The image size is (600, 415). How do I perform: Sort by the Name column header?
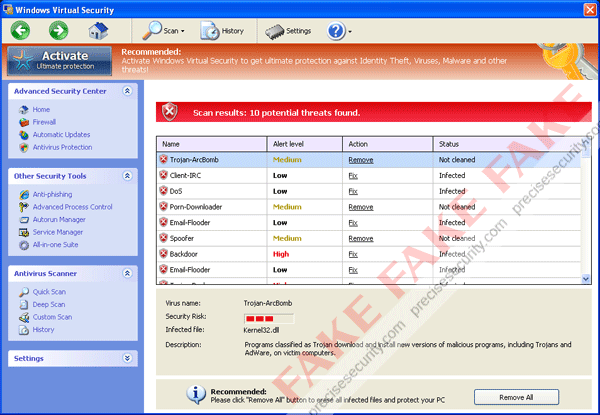click(x=212, y=144)
